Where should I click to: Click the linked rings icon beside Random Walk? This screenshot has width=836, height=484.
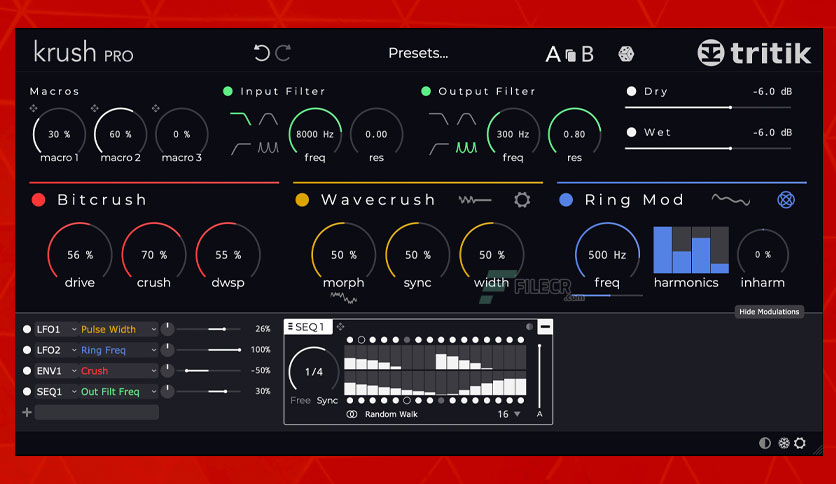[x=352, y=414]
